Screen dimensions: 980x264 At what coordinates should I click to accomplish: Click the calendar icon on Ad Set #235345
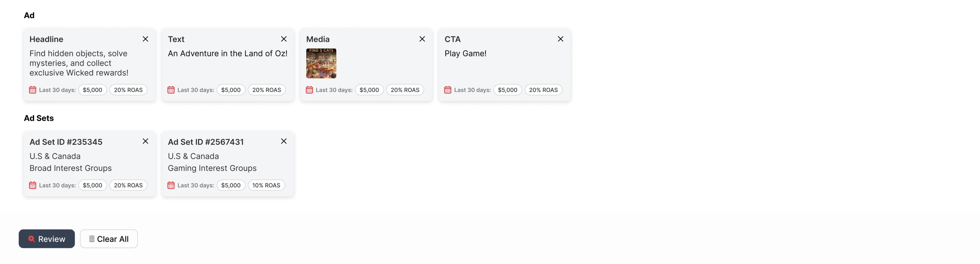pos(32,185)
